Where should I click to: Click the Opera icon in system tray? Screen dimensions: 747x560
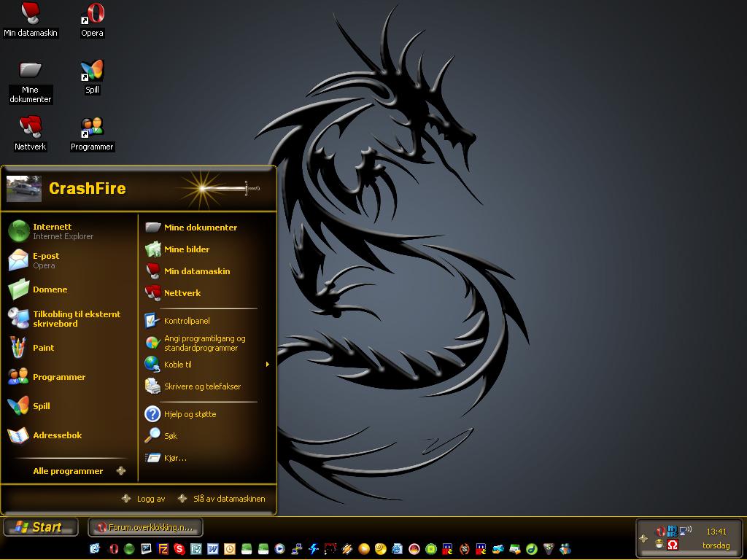(661, 532)
